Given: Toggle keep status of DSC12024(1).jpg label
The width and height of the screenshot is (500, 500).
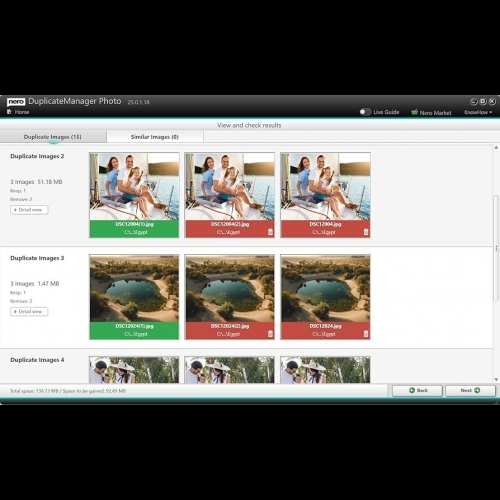Looking at the screenshot, I should tap(134, 330).
